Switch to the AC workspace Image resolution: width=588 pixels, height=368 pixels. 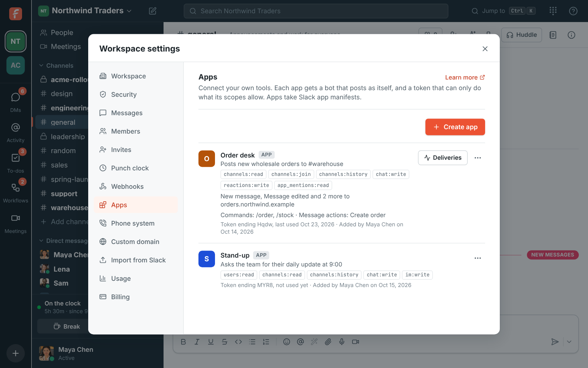(x=15, y=65)
